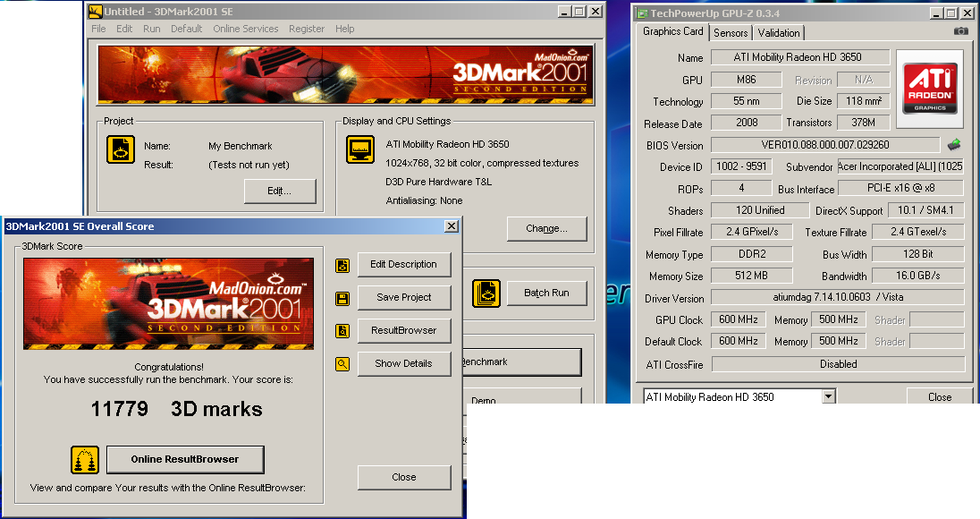
Task: Open the Run menu in 3DMark2001
Action: click(x=152, y=29)
